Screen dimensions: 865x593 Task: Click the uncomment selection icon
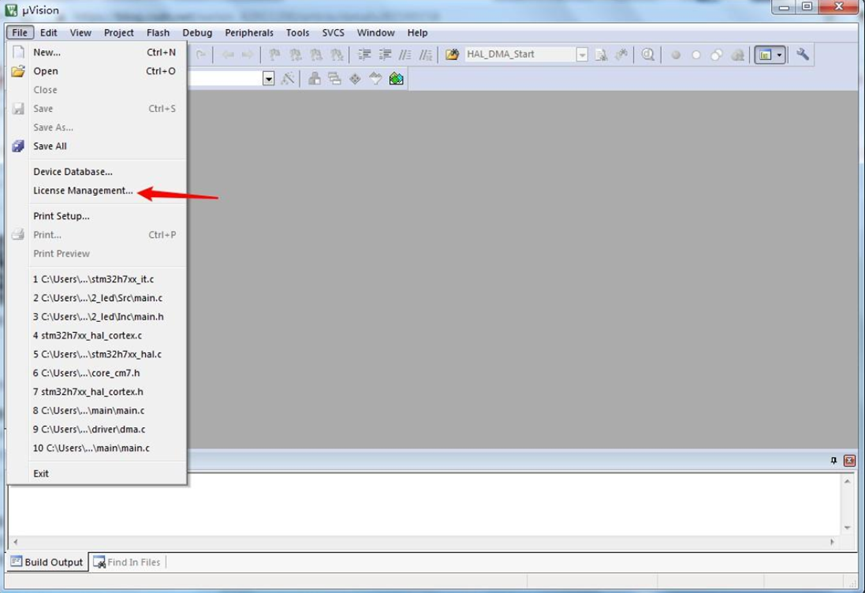(425, 54)
